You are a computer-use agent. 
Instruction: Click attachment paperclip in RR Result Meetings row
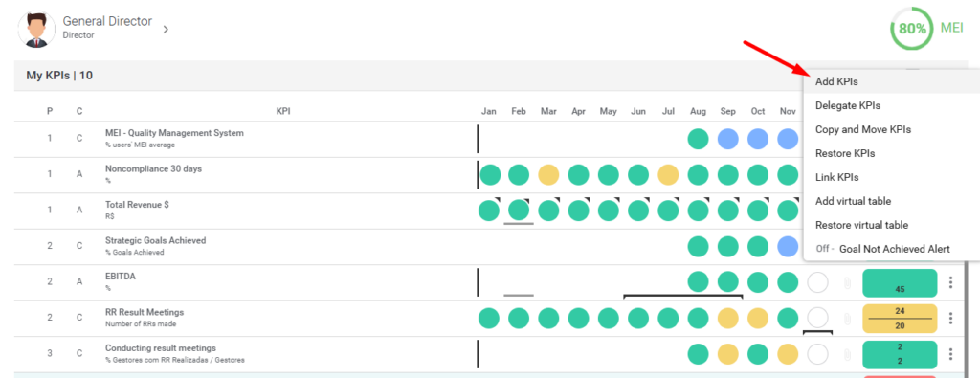point(848,320)
